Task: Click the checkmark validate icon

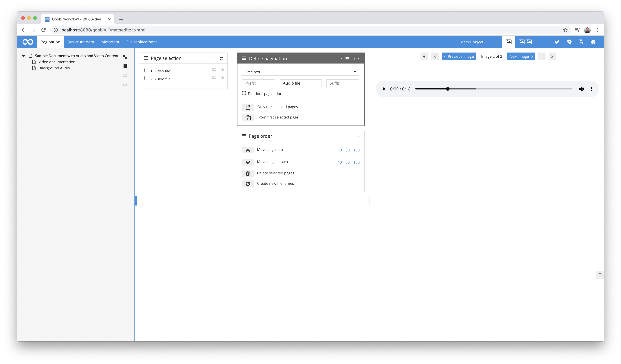Action: (557, 42)
